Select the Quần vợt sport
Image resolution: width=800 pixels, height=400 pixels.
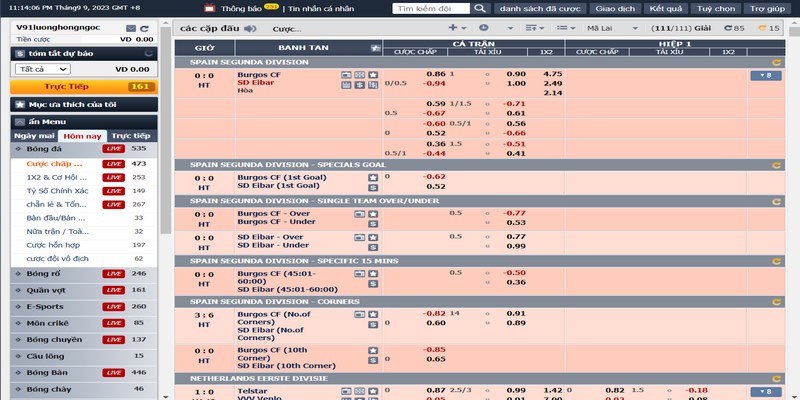[84, 290]
